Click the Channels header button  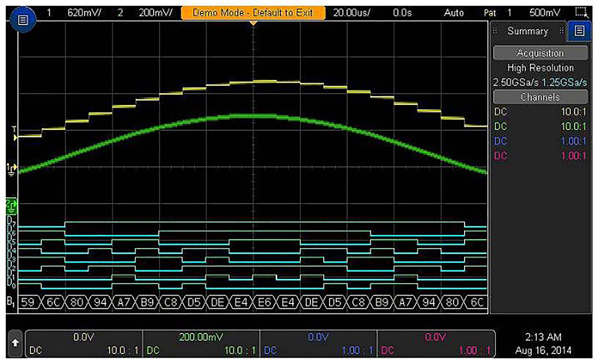click(x=540, y=97)
